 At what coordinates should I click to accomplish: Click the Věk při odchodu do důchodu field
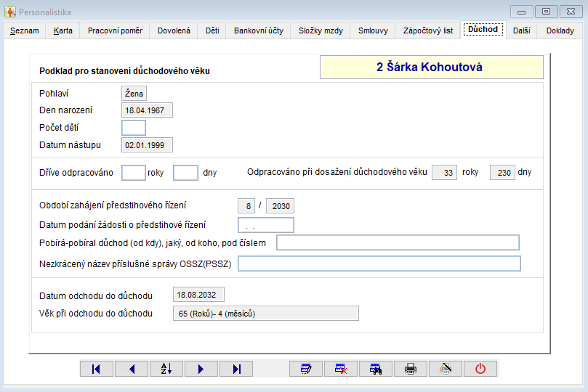[x=266, y=314]
